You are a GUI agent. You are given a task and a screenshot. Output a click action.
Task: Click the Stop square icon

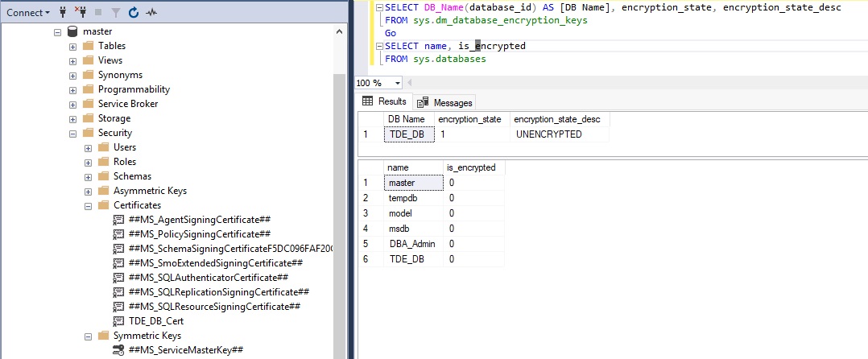pyautogui.click(x=98, y=12)
